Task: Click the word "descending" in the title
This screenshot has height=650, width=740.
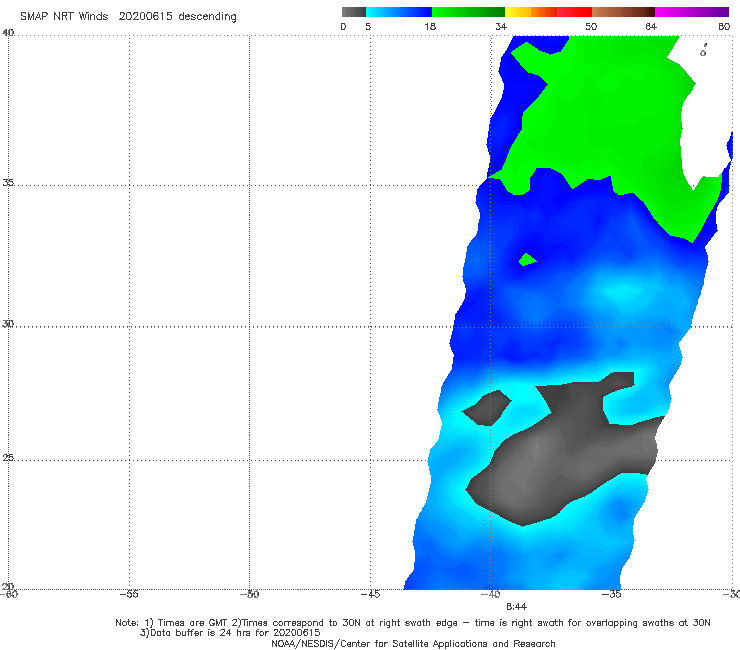Action: coord(207,17)
